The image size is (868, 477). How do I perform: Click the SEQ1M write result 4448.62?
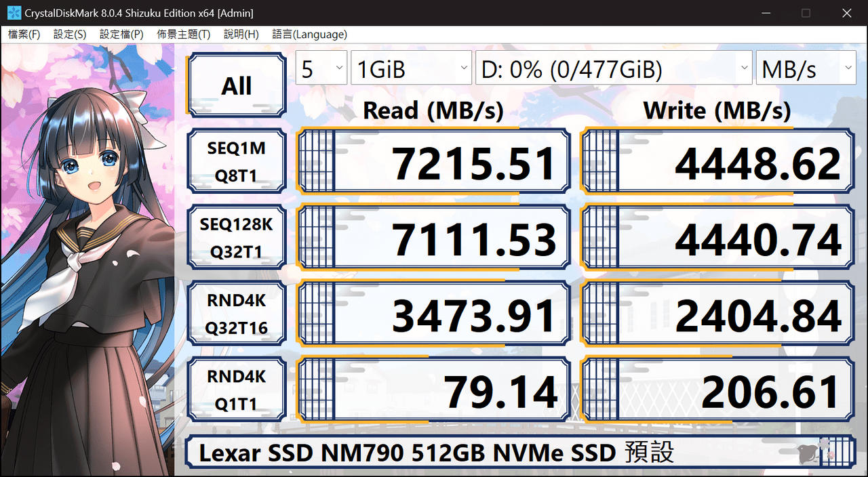(x=718, y=161)
